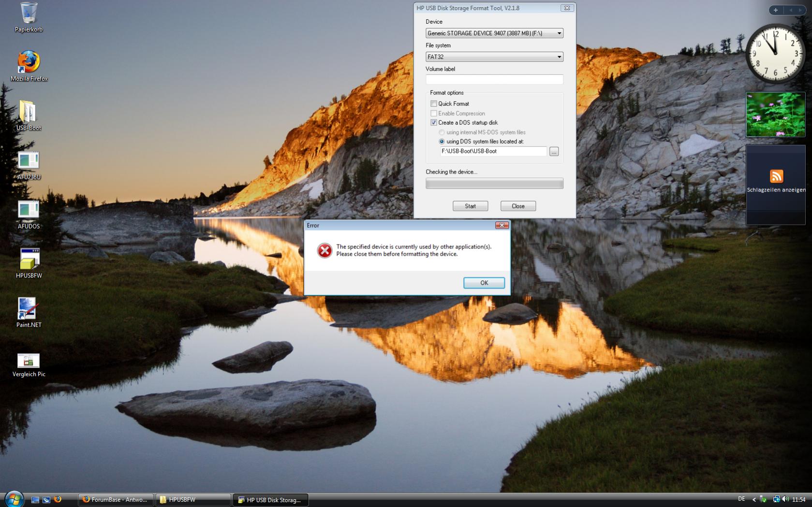Click the Enable Compression checkbox

point(434,114)
